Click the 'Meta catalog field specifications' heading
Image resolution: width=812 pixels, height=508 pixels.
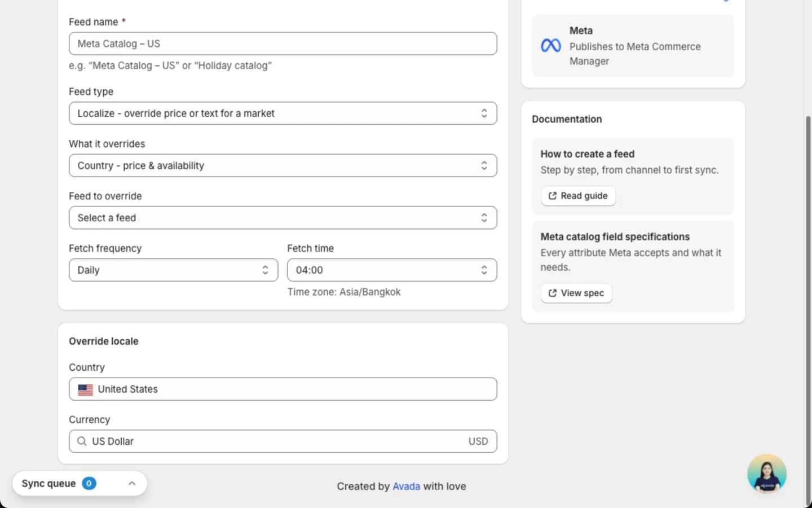click(x=615, y=237)
